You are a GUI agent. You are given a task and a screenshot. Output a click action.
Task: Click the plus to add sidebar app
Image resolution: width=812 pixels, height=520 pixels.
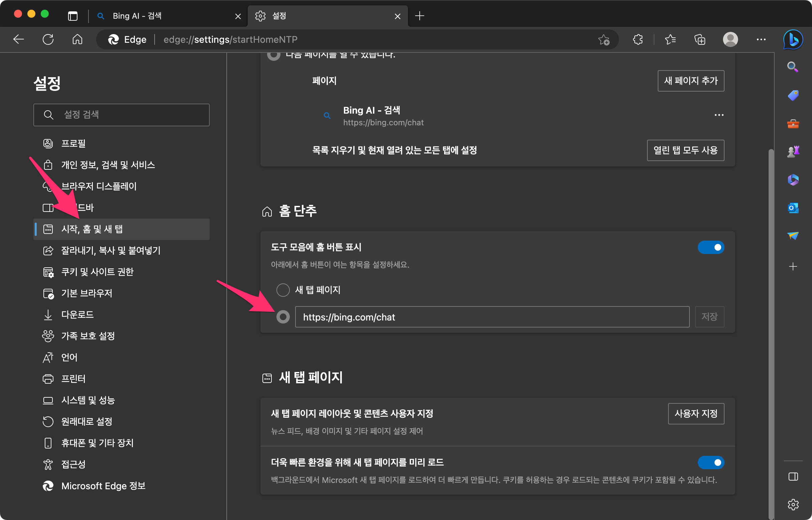coord(793,266)
